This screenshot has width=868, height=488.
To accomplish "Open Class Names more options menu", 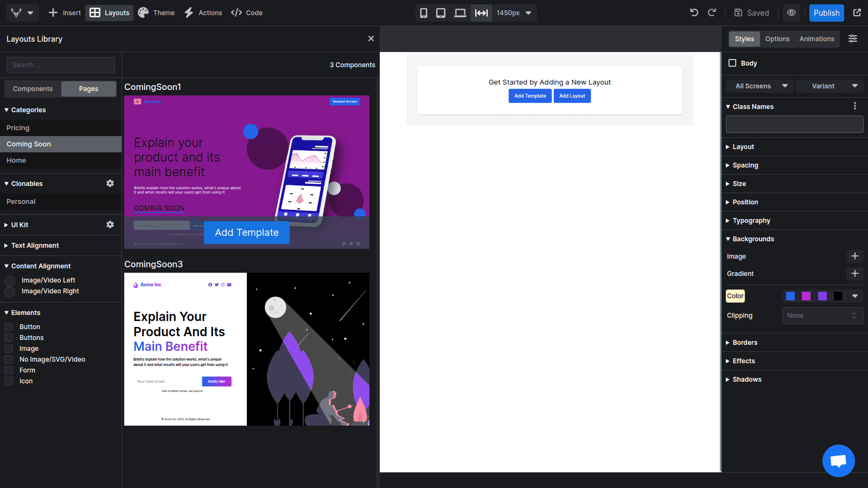I will coord(855,106).
